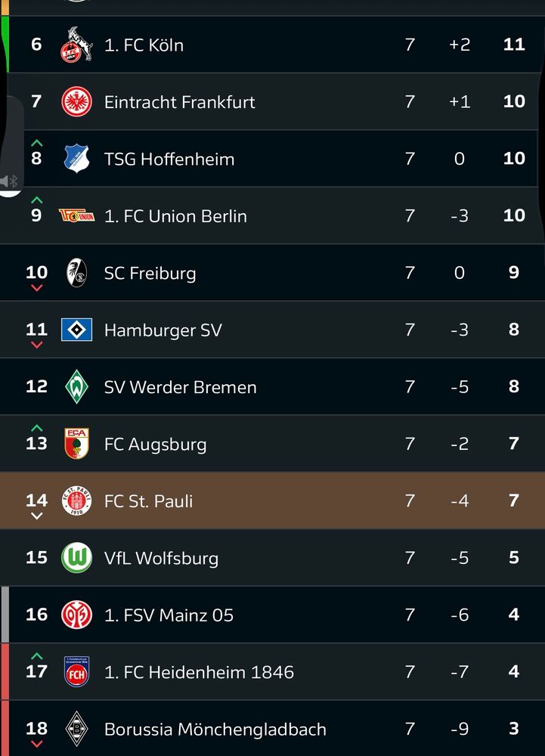Open SC Freiburg via its crest
545x756 pixels.
pyautogui.click(x=76, y=272)
